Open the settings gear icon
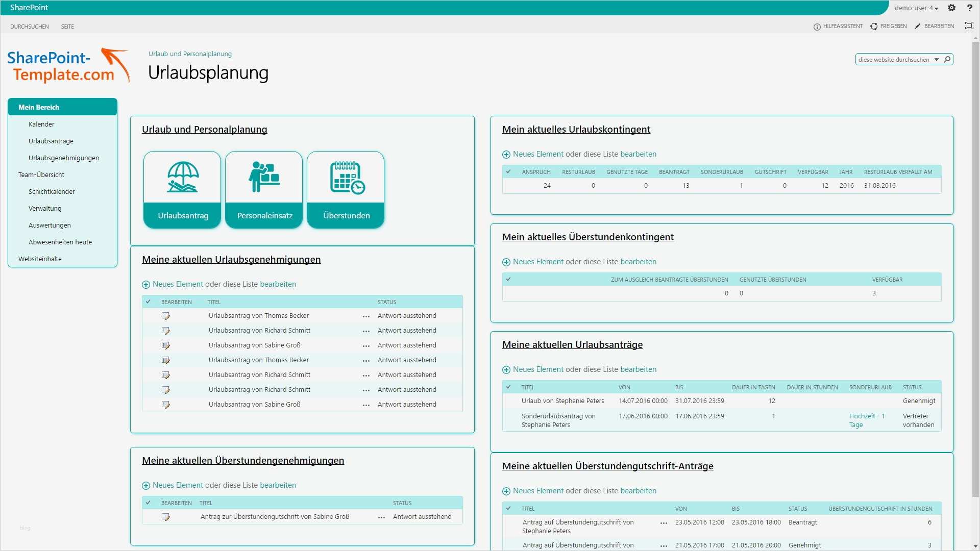Viewport: 980px width, 551px height. pos(951,8)
